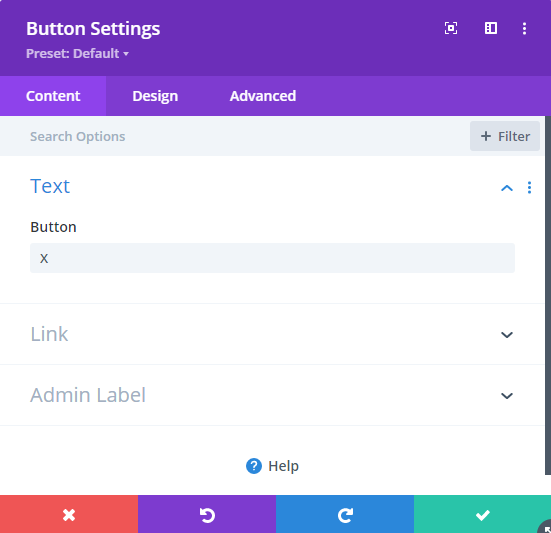Click the fullscreen expand modal icon
This screenshot has width=551, height=533.
coord(451,28)
